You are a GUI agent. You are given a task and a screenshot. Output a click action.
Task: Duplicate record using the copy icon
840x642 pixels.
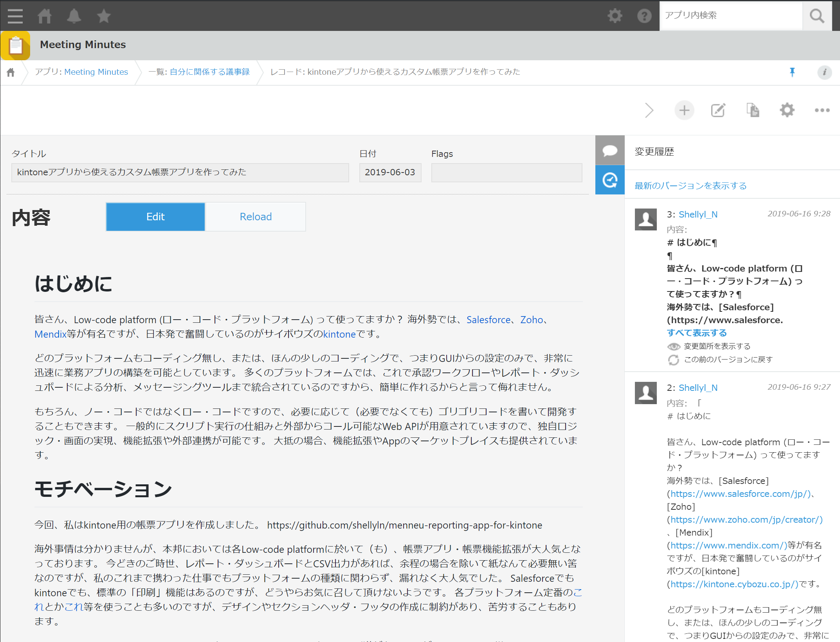coord(752,110)
